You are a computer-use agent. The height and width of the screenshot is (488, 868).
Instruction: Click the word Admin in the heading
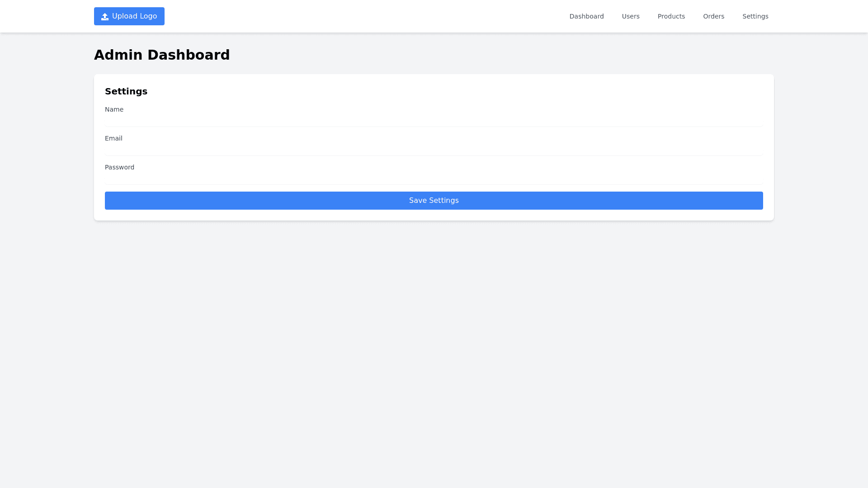[x=118, y=55]
